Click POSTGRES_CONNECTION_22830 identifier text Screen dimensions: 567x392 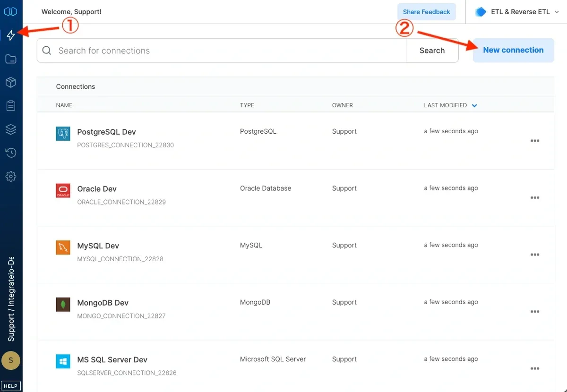126,145
